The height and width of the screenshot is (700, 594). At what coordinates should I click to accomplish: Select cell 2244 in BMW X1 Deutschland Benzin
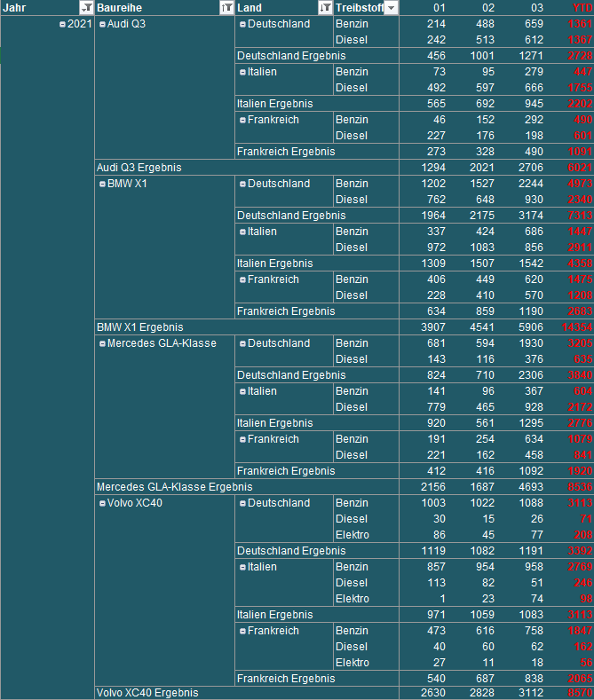[531, 184]
